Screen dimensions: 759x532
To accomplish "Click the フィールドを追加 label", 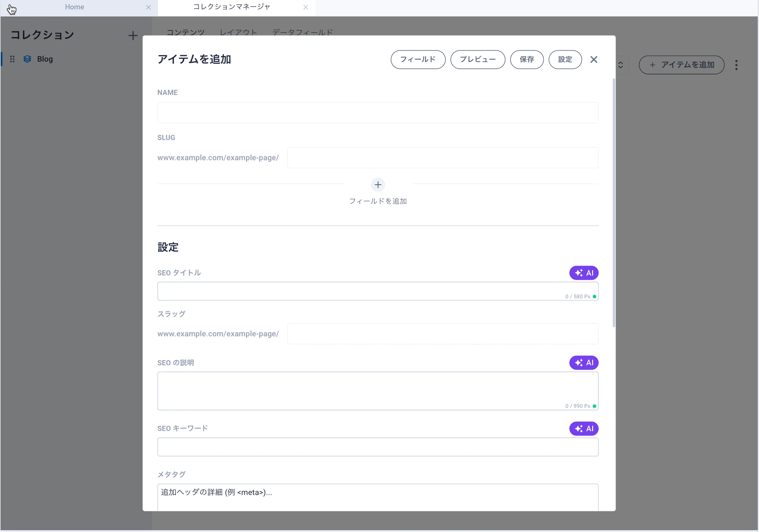I will pyautogui.click(x=378, y=201).
